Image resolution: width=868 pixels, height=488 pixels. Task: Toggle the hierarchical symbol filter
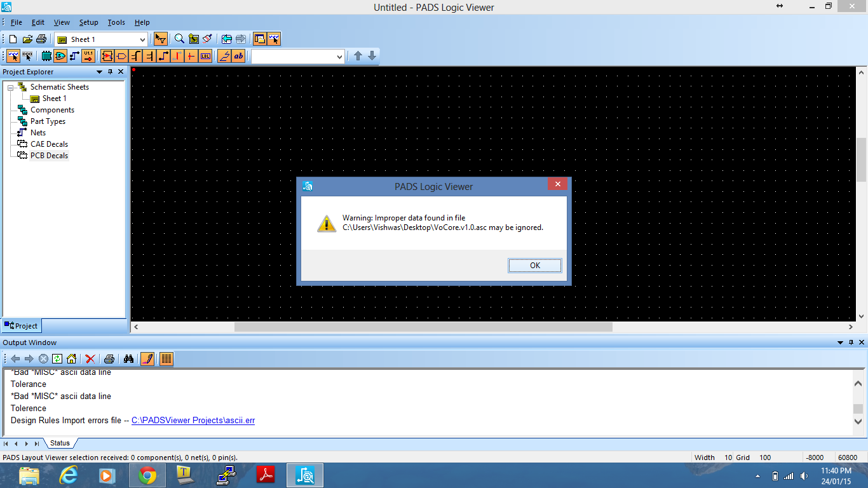107,57
